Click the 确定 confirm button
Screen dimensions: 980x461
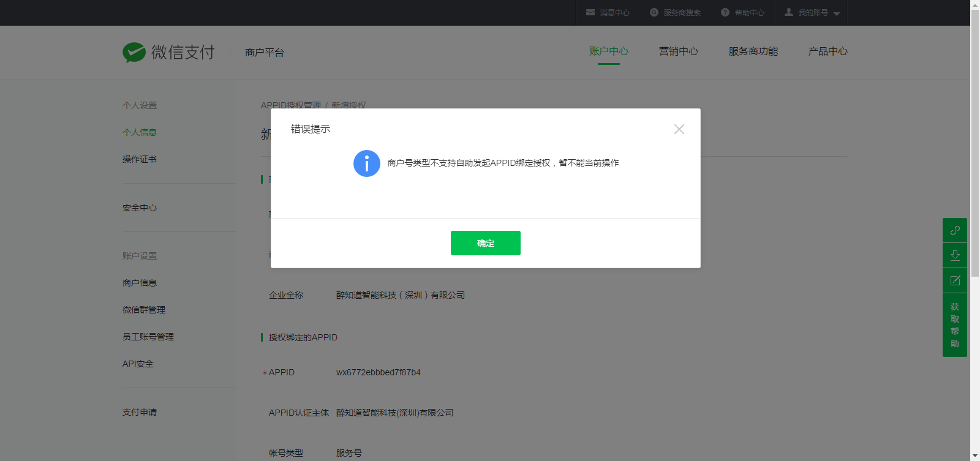tap(486, 243)
